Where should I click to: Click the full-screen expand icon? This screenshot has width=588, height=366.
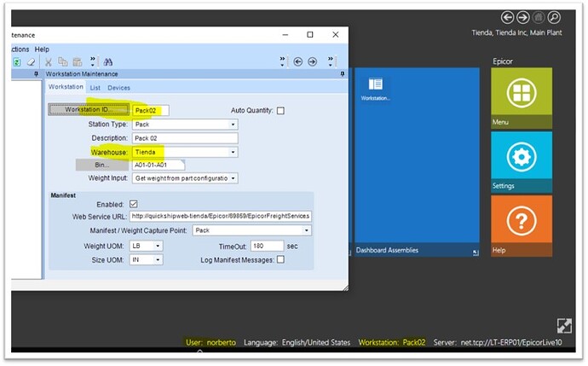(564, 326)
